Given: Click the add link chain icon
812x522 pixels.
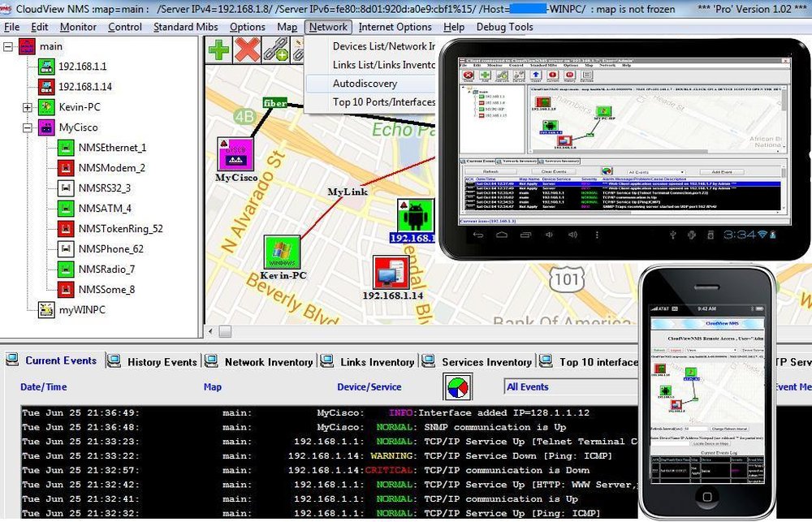Looking at the screenshot, I should (276, 50).
